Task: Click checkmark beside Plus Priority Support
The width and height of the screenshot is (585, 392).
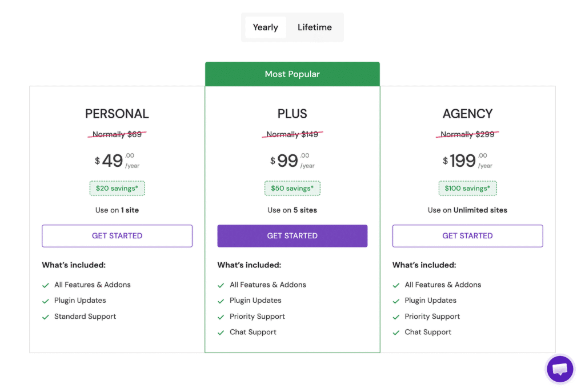Action: tap(221, 317)
